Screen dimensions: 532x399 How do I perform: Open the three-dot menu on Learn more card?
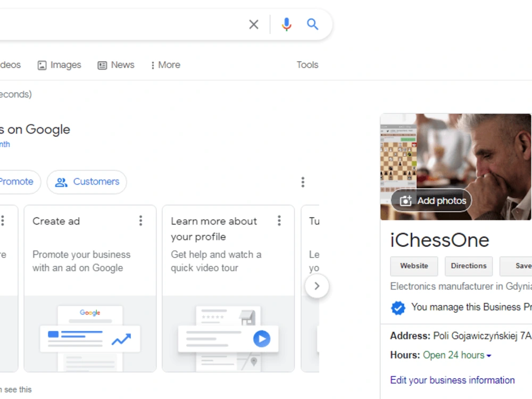(x=279, y=220)
